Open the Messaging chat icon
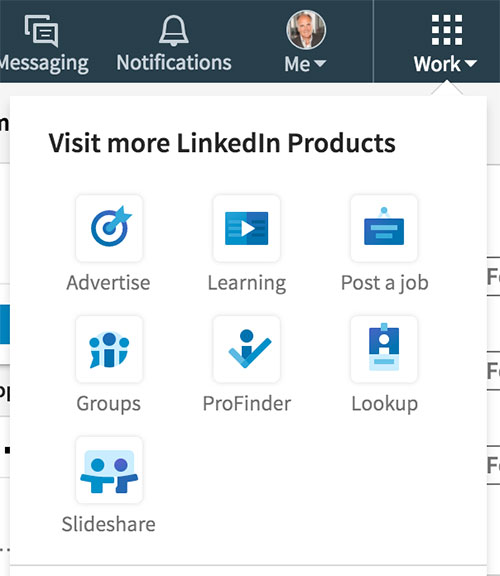The height and width of the screenshot is (576, 500). tap(42, 31)
